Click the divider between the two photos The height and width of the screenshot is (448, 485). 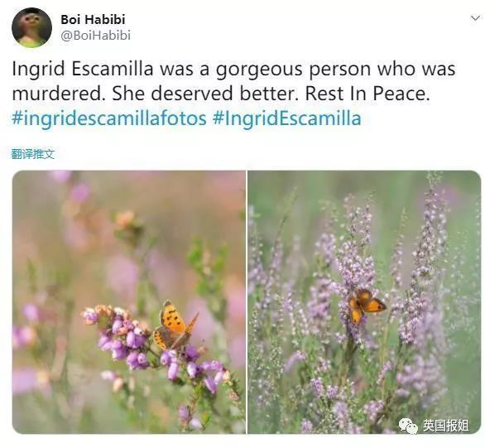[247, 302]
